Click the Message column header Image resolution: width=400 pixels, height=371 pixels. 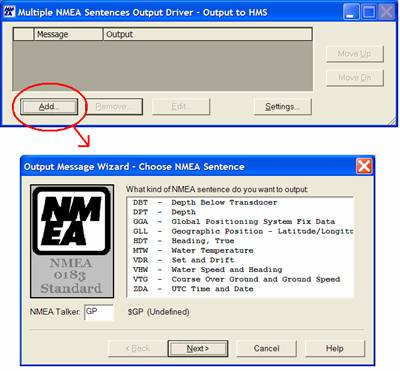click(68, 34)
